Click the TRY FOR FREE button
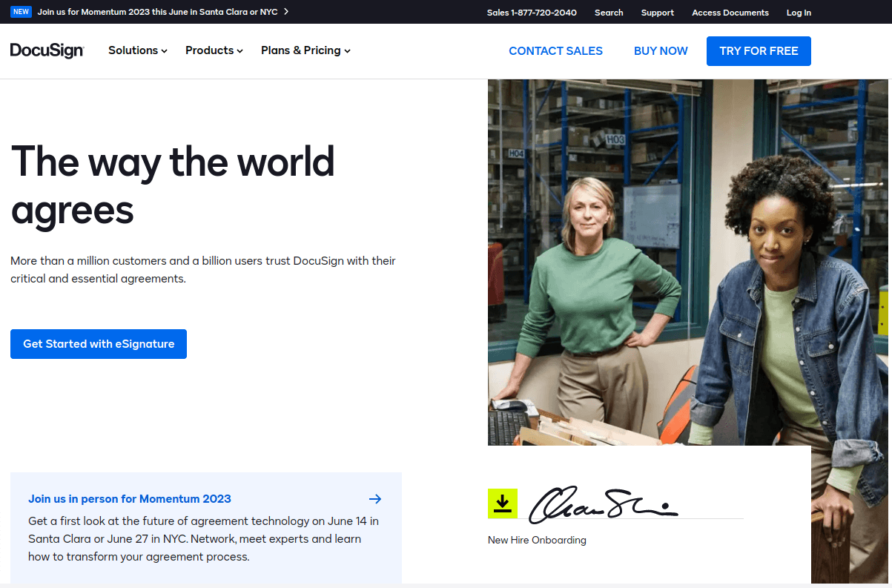The image size is (892, 588). click(x=759, y=51)
